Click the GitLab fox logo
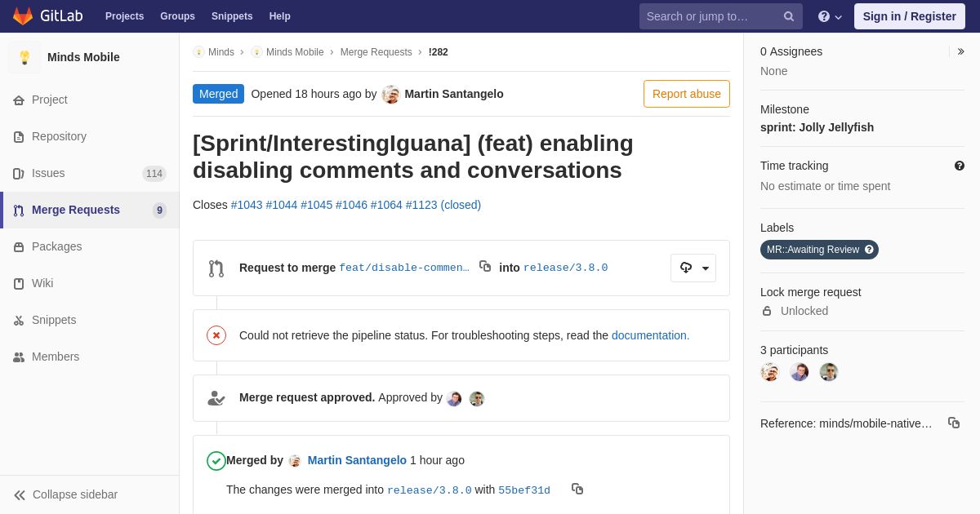This screenshot has width=980, height=514. 23,16
